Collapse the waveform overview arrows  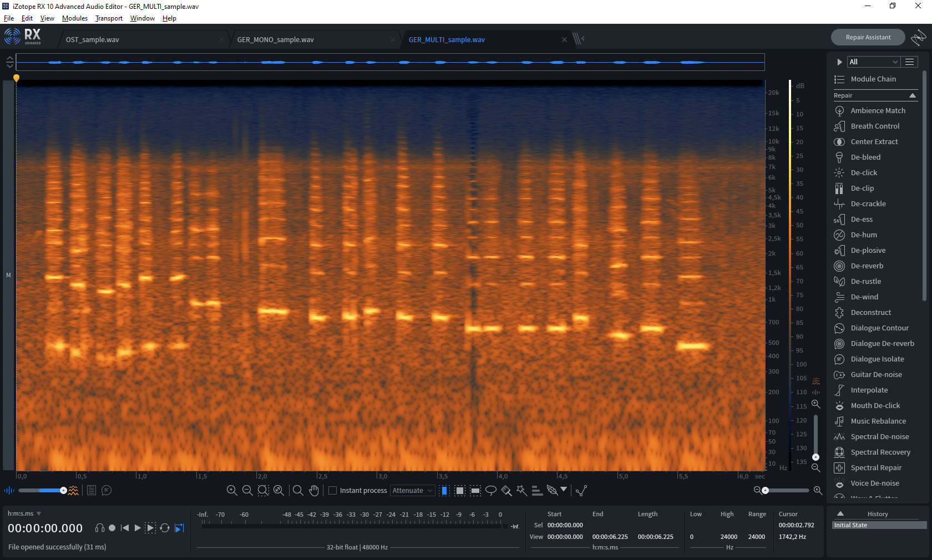point(9,62)
